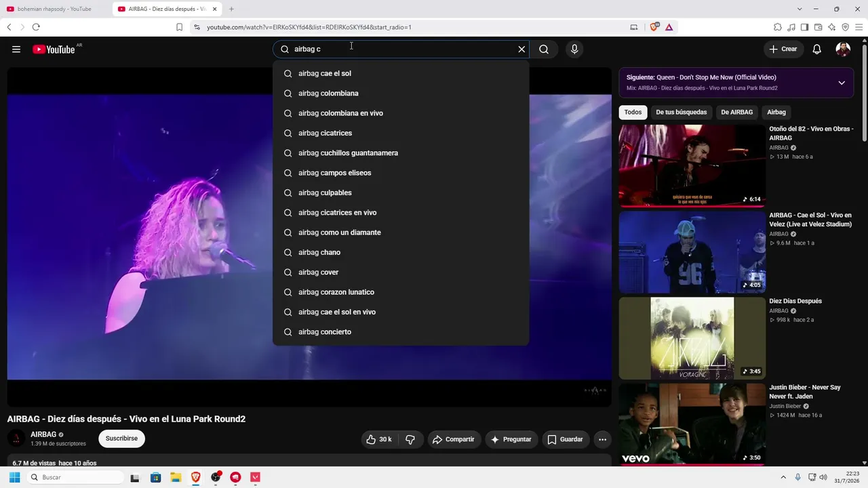Choose suggestion airbag cuchillos guantanamera
This screenshot has height=488, width=868.
[401, 153]
